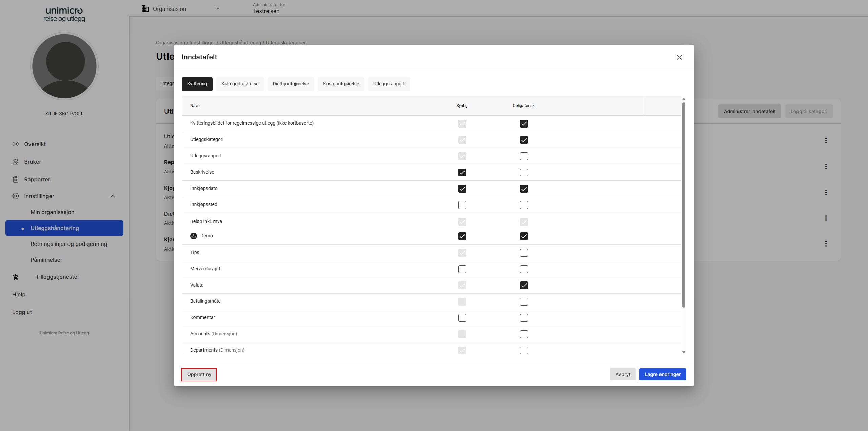Switch to the Kjøregodtgjørelse tab
Screen dimensions: 868x431
(x=240, y=84)
